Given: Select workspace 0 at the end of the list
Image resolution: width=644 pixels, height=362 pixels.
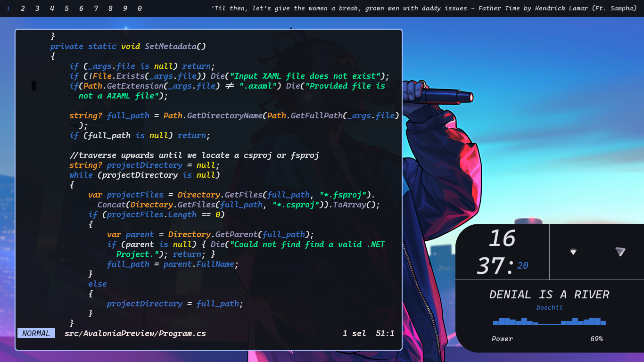Looking at the screenshot, I should (x=140, y=8).
